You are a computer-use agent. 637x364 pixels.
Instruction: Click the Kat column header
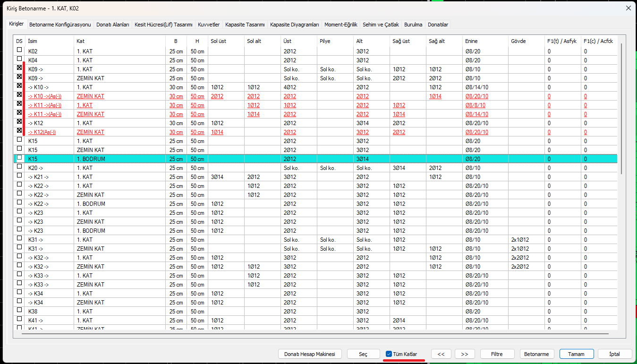point(120,41)
